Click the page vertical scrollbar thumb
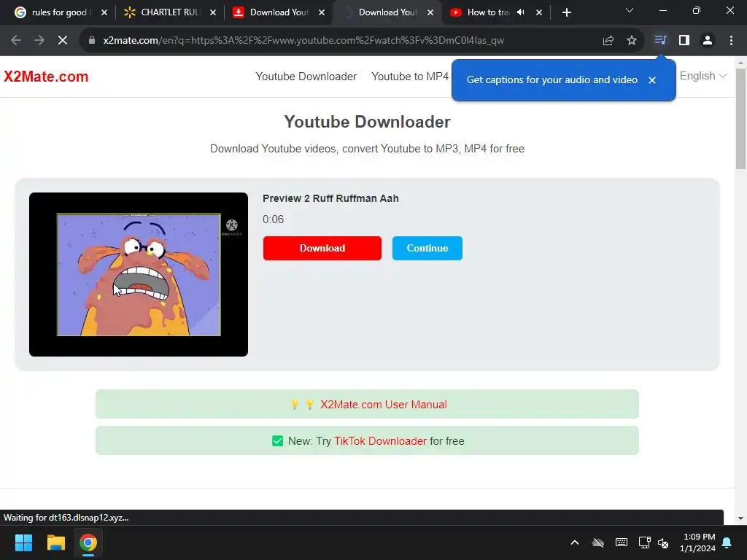 click(x=740, y=119)
